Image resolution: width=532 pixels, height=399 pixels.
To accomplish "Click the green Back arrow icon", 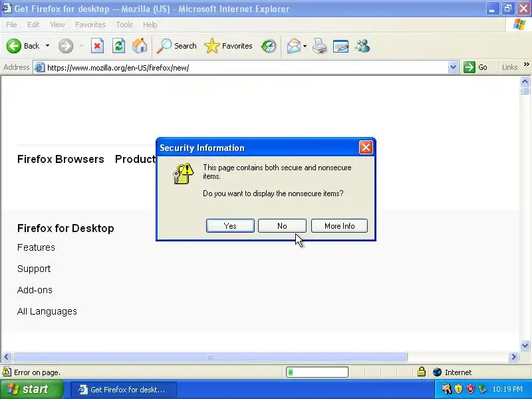I will [x=14, y=46].
